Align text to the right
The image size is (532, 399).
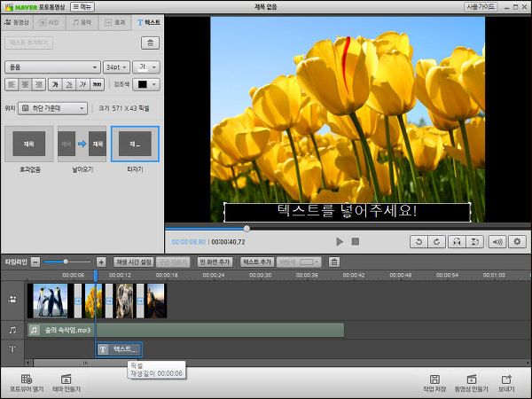(39, 84)
